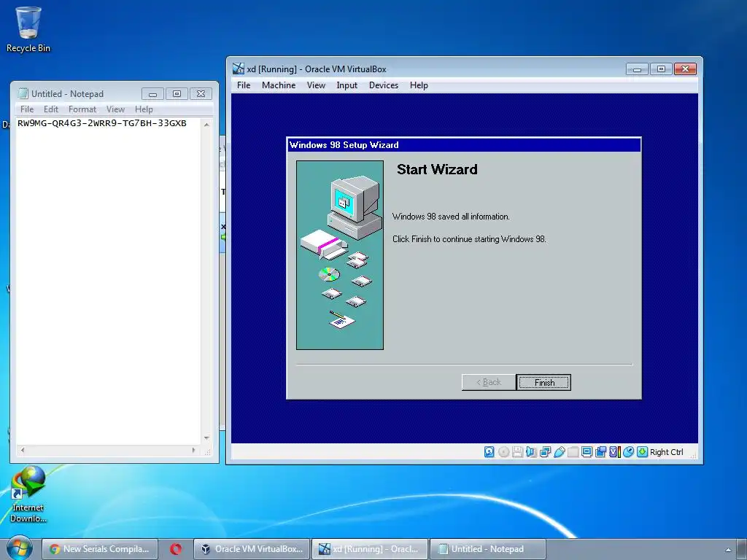
Task: Open Notepad Help menu
Action: tap(144, 109)
